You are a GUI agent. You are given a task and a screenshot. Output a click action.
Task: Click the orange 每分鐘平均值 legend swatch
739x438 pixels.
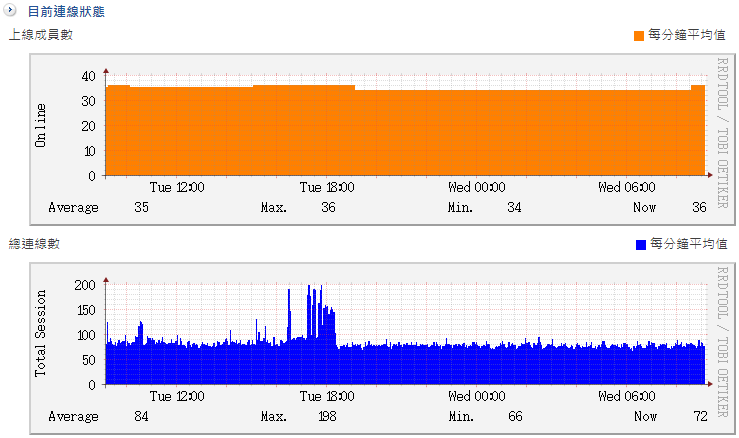639,35
